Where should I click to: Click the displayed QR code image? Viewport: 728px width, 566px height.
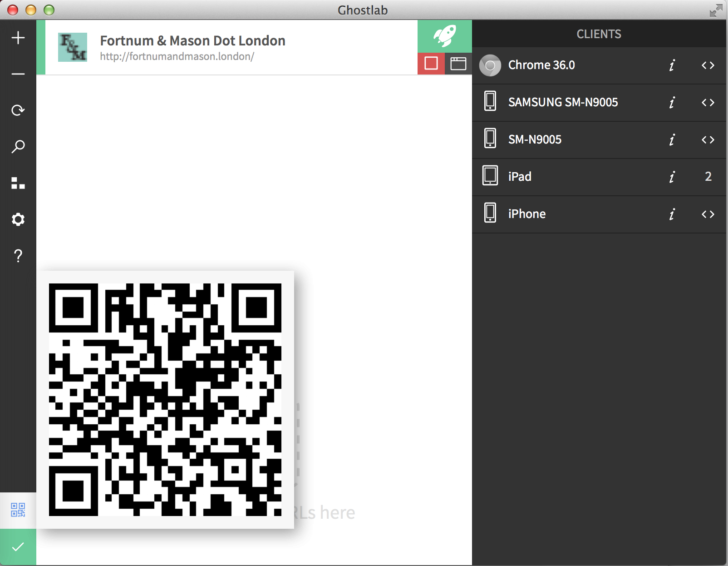click(x=165, y=400)
